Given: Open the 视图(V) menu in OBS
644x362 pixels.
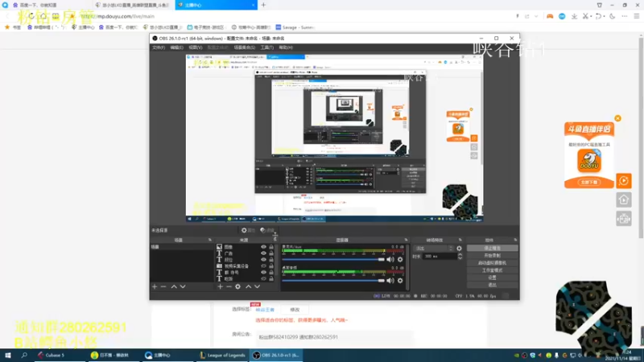Looking at the screenshot, I should click(195, 47).
